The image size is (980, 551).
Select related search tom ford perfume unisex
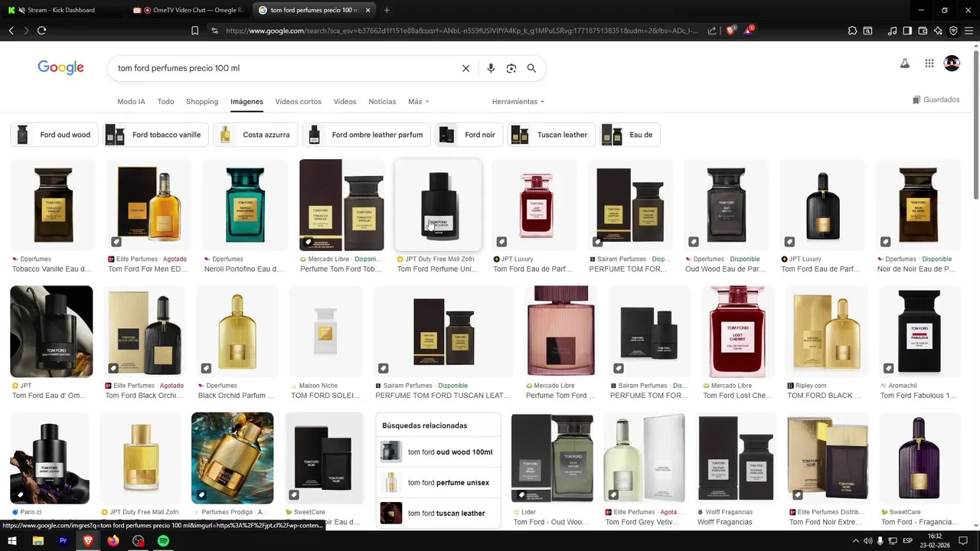[438, 482]
